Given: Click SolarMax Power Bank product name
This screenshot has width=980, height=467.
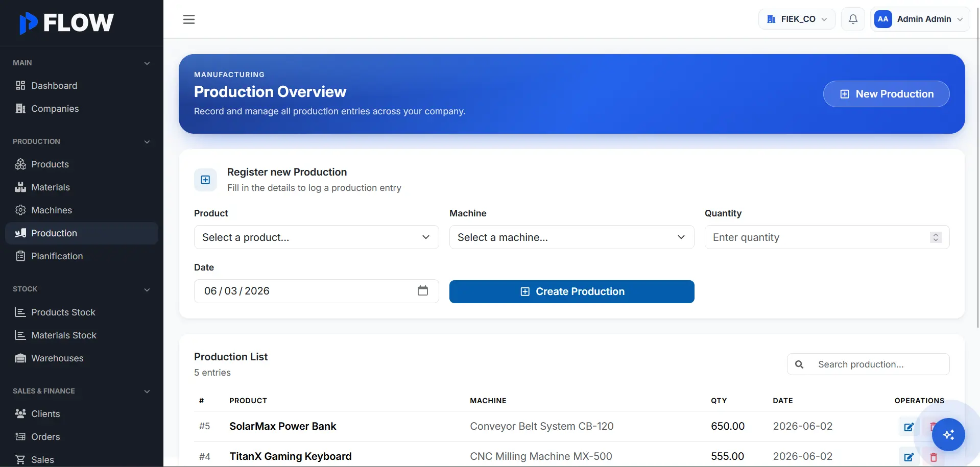Looking at the screenshot, I should tap(282, 426).
